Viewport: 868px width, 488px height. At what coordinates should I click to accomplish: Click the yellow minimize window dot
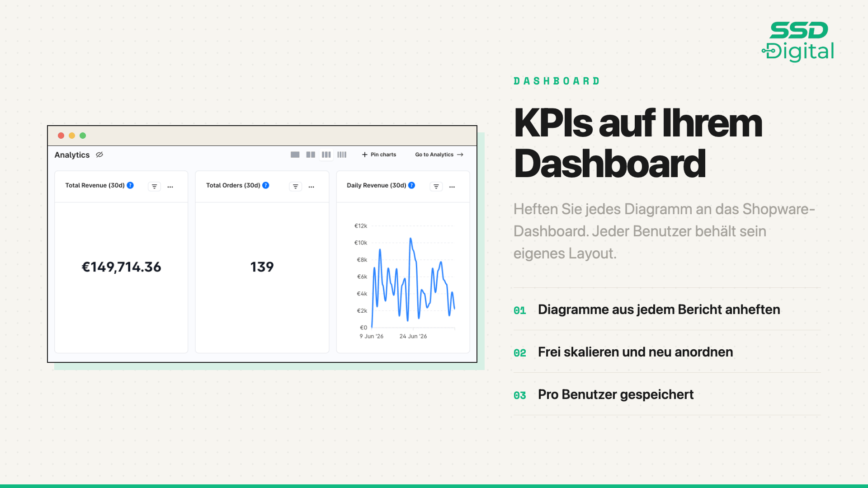pyautogui.click(x=72, y=136)
